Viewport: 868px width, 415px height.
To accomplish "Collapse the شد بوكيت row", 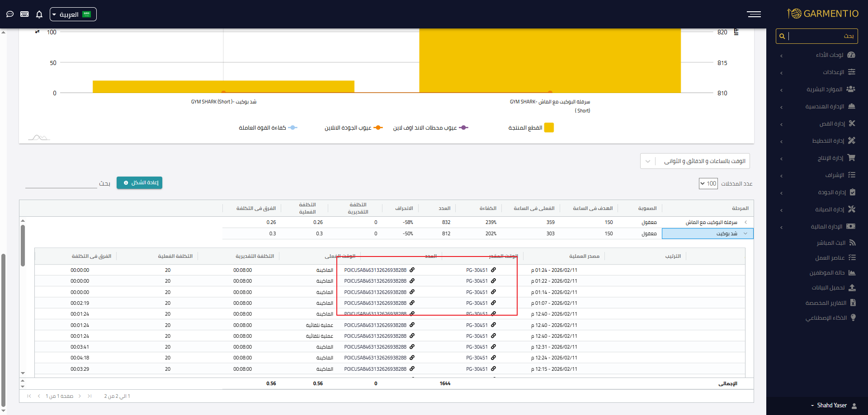I will point(745,233).
